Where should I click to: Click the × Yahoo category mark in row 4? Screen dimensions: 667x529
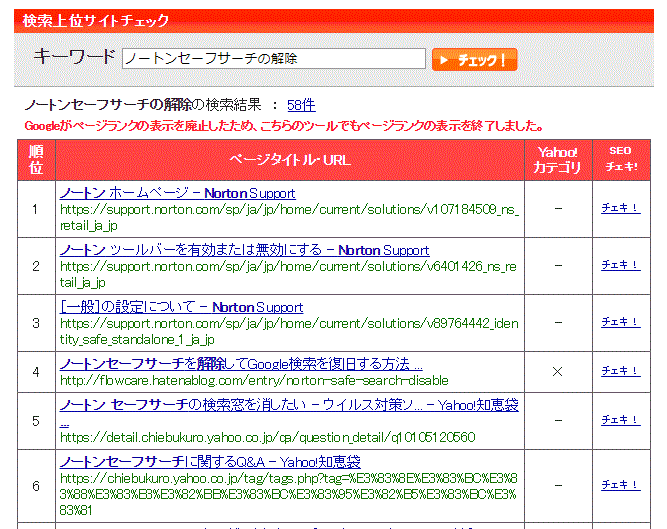click(x=557, y=372)
